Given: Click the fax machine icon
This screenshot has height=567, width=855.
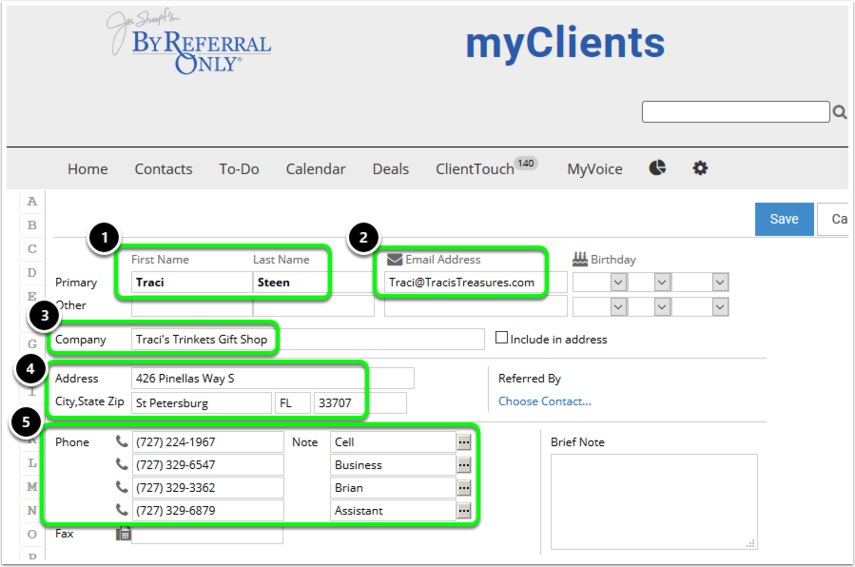Looking at the screenshot, I should coord(123,533).
